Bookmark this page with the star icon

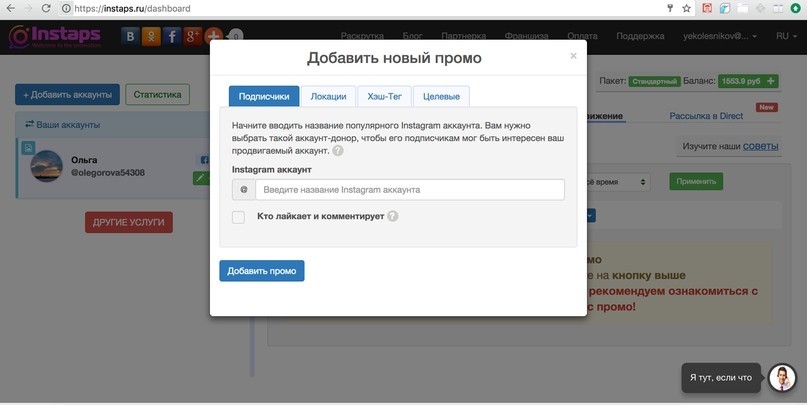(x=687, y=8)
